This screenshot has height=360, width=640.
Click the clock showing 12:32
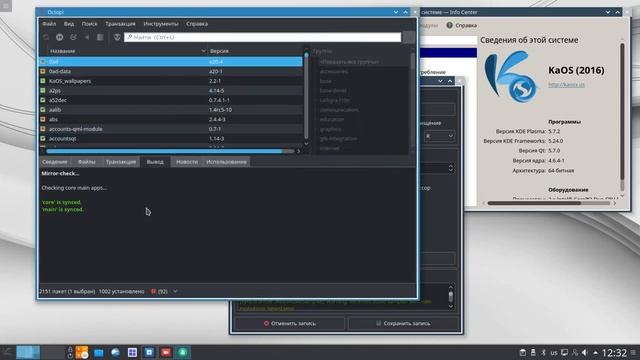pyautogui.click(x=614, y=353)
